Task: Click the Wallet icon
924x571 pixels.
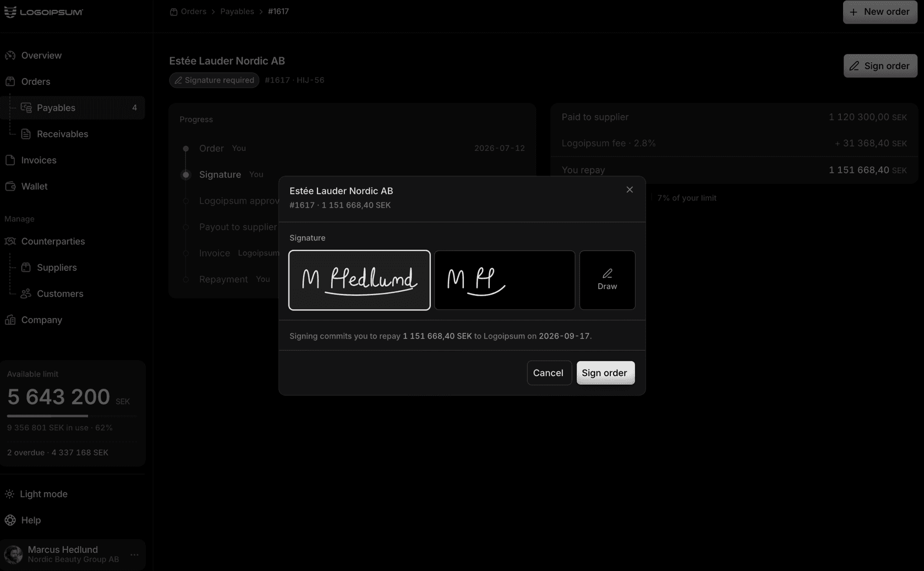Action: pyautogui.click(x=10, y=186)
